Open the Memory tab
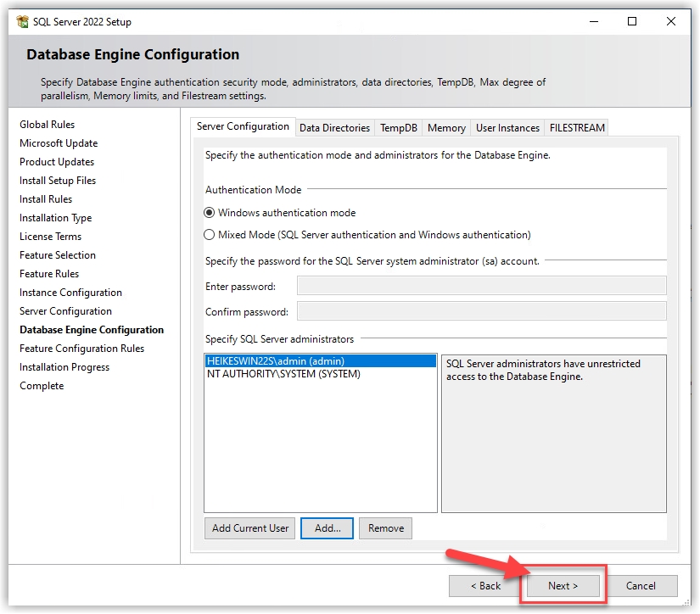The image size is (700, 614). coord(446,128)
